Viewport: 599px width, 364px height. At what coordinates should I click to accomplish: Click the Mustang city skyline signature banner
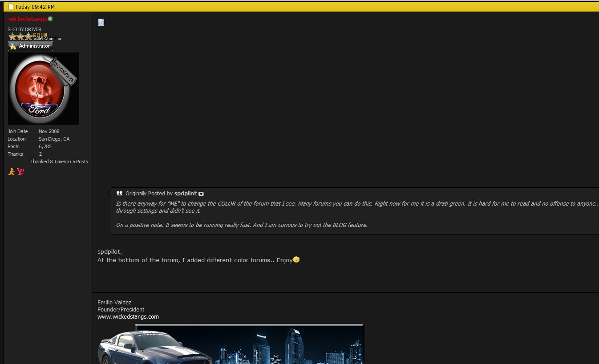click(x=231, y=344)
